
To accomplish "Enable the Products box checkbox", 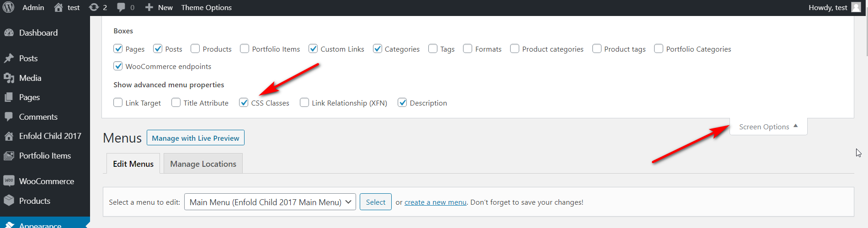I will click(x=195, y=48).
